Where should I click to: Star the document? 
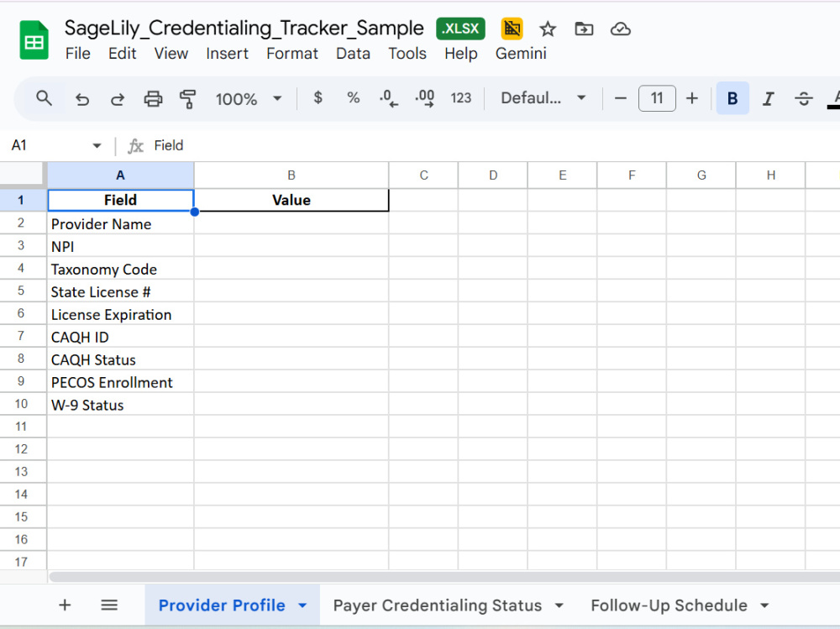[548, 29]
